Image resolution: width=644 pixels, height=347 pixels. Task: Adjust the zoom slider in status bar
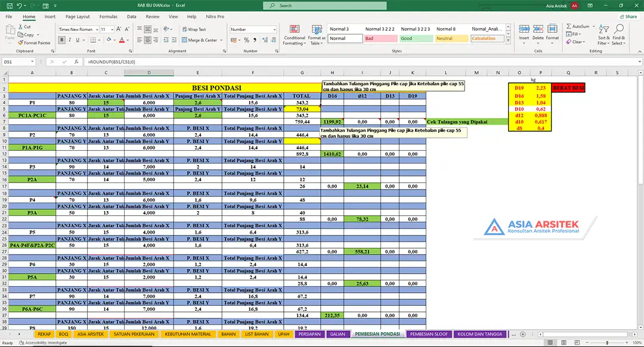pos(607,342)
